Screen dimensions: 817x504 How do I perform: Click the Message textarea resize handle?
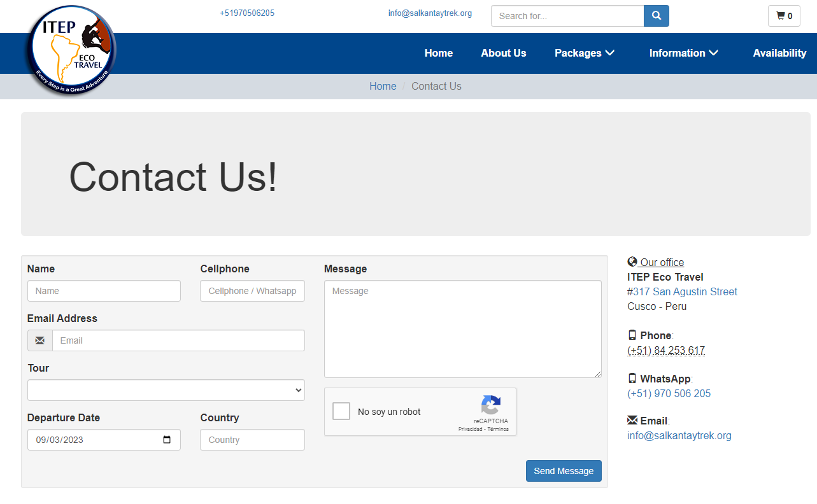(597, 374)
